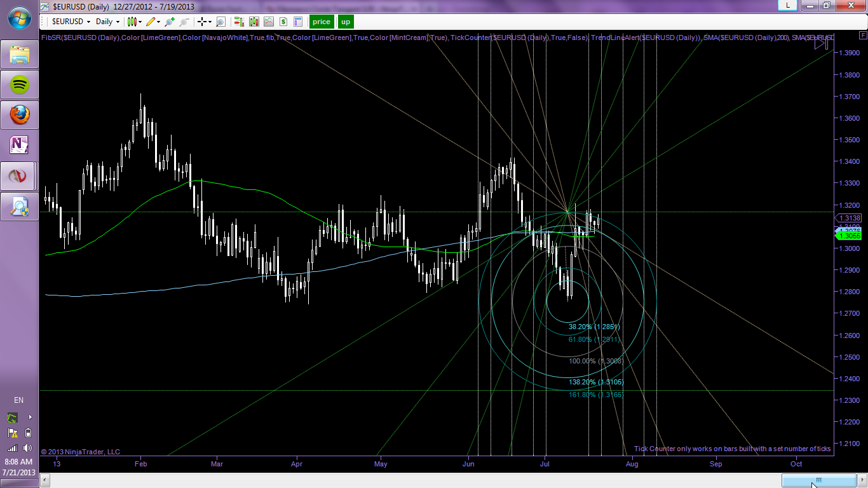Switch to NinjaTrader taskbar button

tap(20, 175)
